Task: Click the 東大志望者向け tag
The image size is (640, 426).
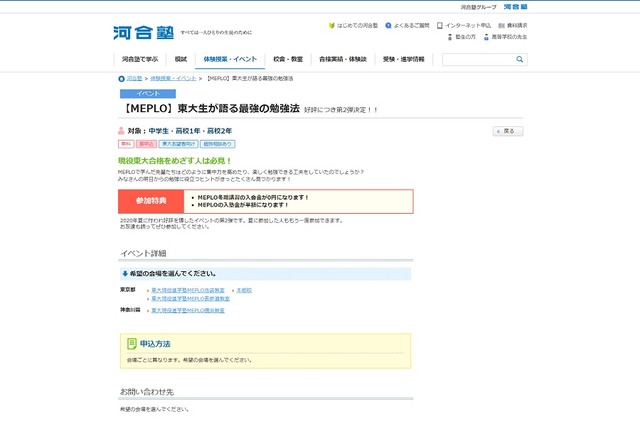Action: 178,144
